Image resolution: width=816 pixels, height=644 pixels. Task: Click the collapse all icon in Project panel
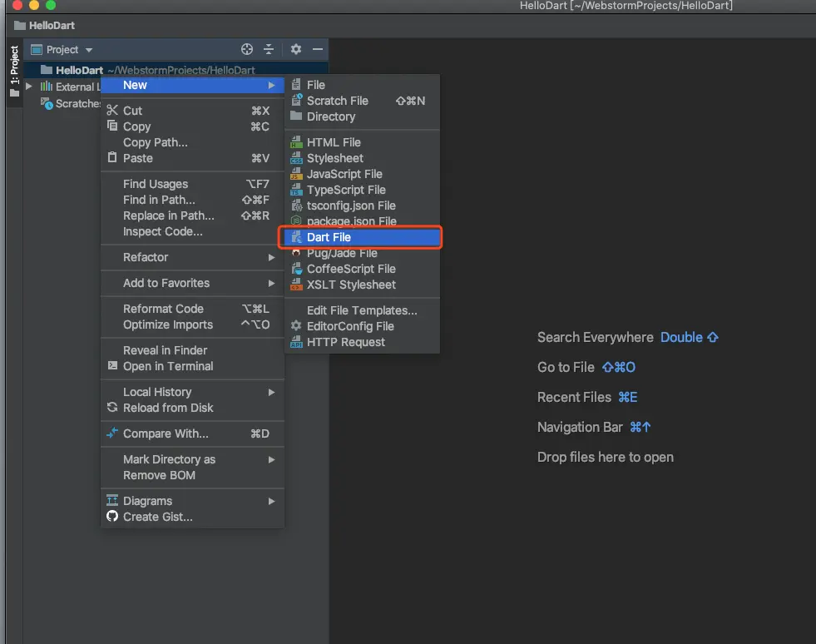(x=269, y=49)
